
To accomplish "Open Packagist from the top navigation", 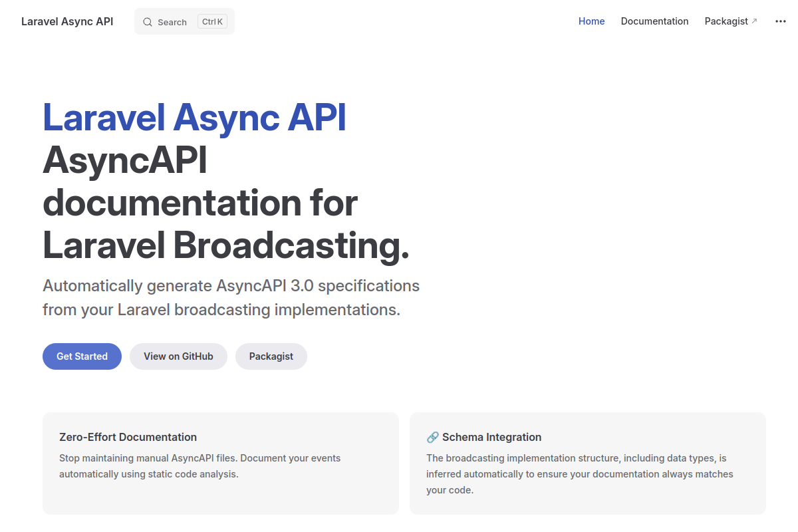I will point(731,21).
